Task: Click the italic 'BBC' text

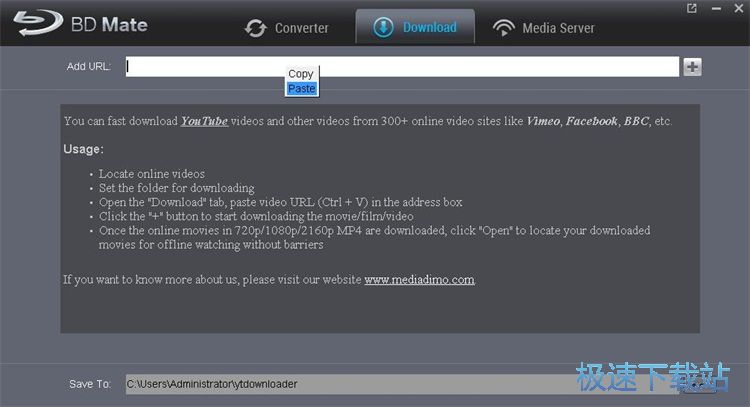Action: (636, 121)
